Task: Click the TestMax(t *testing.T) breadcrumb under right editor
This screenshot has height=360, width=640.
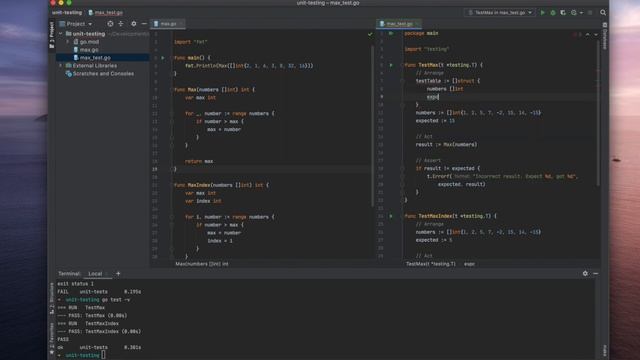Action: 431,264
